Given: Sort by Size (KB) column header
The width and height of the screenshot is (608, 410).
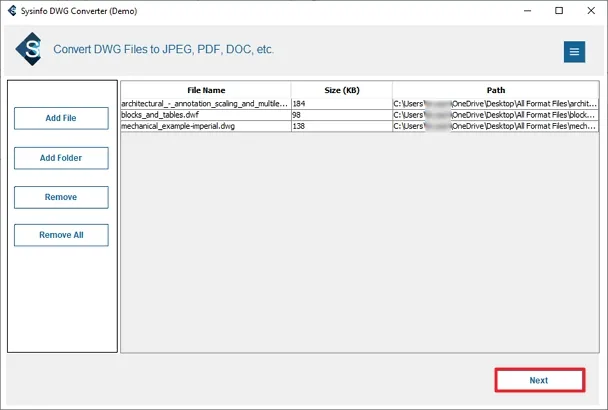Looking at the screenshot, I should point(342,90).
